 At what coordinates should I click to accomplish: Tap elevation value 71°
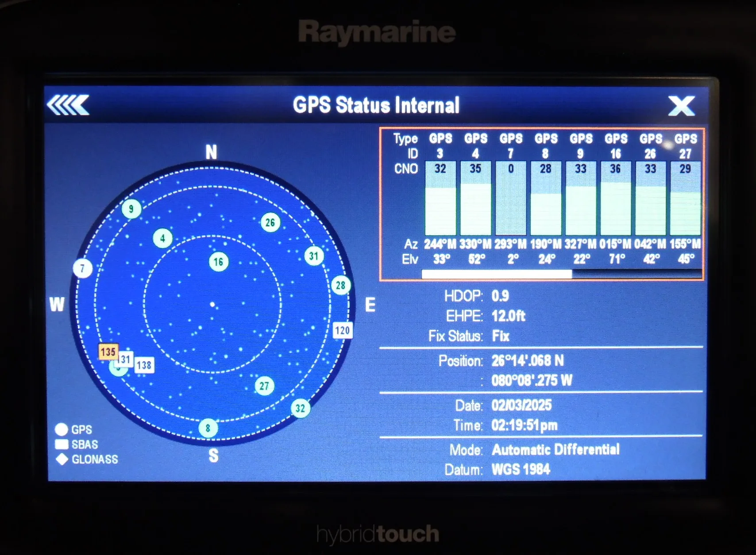pyautogui.click(x=617, y=259)
